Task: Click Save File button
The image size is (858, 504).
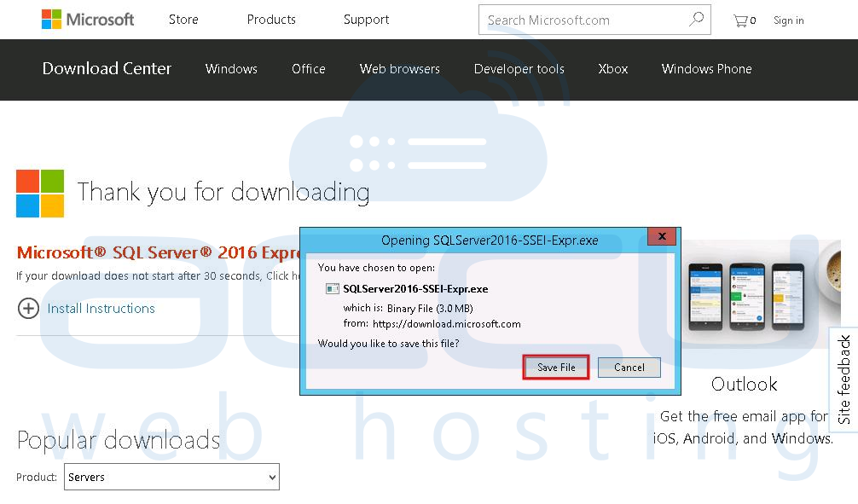Action: click(556, 368)
